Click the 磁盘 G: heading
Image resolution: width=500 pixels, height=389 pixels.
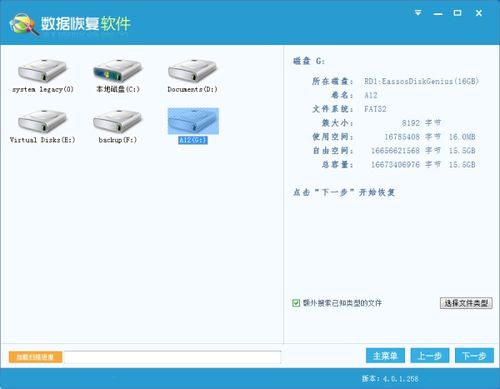click(309, 61)
